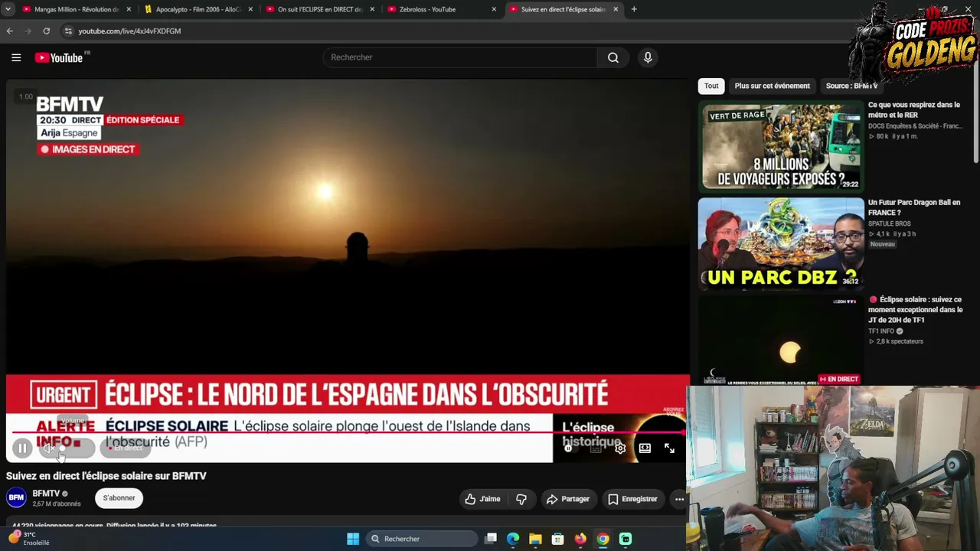Open Task View in the taskbar
980x551 pixels.
(491, 539)
